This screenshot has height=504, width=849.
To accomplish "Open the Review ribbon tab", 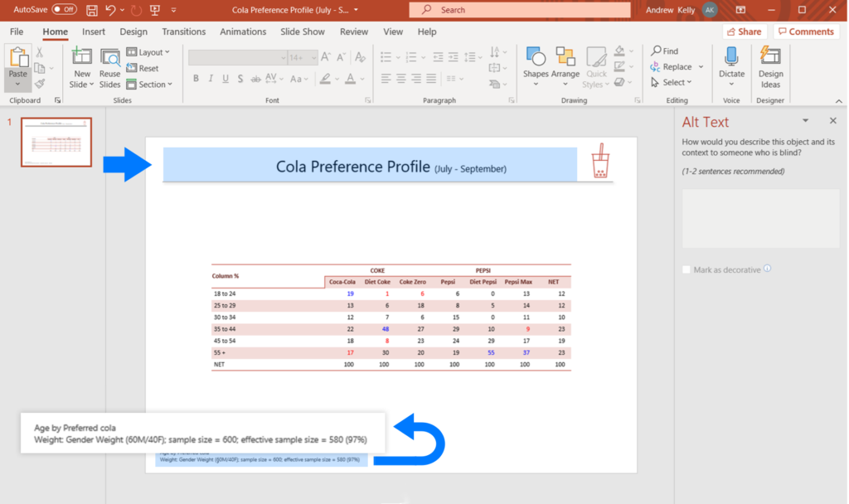I will pyautogui.click(x=353, y=31).
